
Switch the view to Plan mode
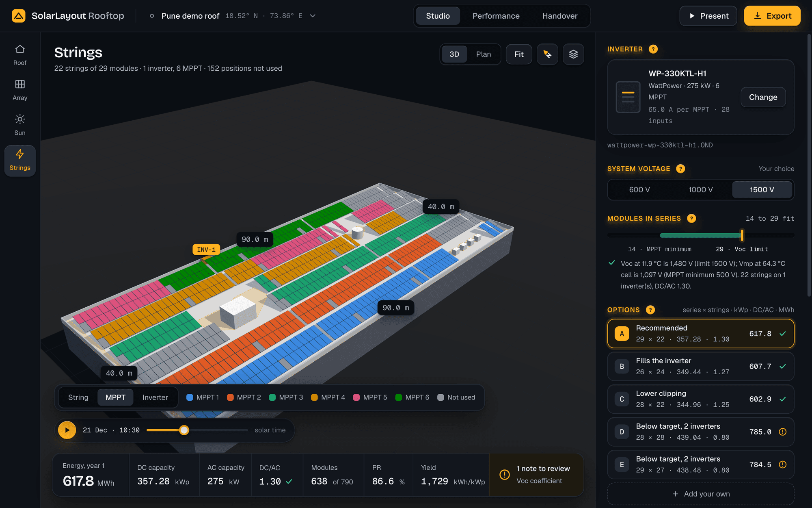pyautogui.click(x=484, y=54)
